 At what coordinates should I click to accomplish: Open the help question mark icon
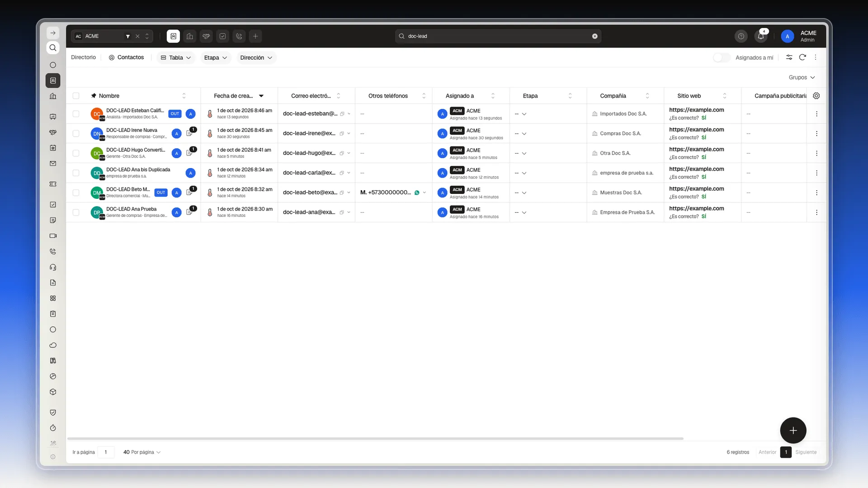741,36
